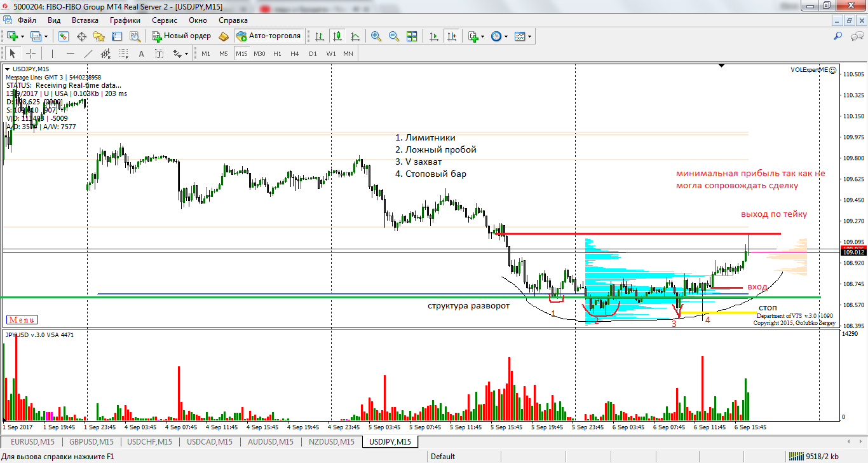Activate the crosshair cursor mode
The height and width of the screenshot is (463, 868).
pos(31,53)
